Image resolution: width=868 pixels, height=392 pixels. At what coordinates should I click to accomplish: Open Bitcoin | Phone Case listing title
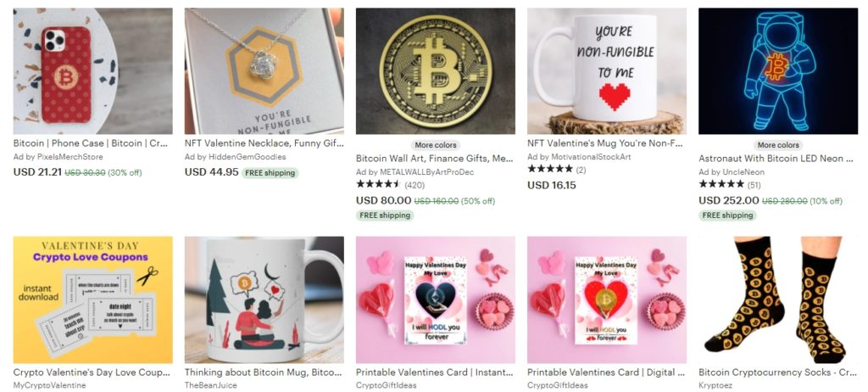click(90, 143)
